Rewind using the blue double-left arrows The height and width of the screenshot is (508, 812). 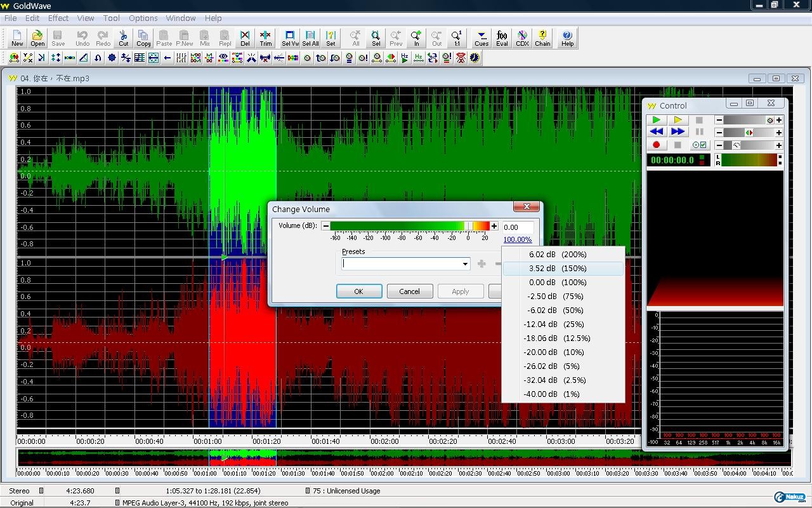tap(657, 131)
